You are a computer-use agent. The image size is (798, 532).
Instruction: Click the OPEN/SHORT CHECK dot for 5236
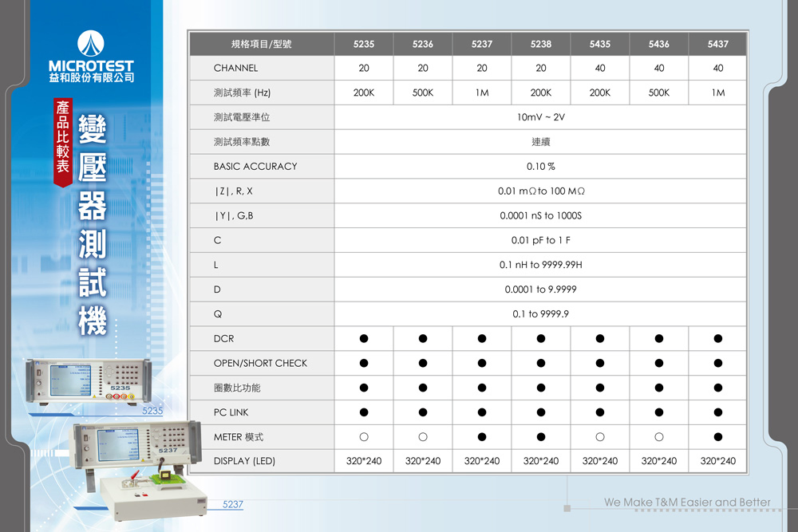[x=423, y=363]
